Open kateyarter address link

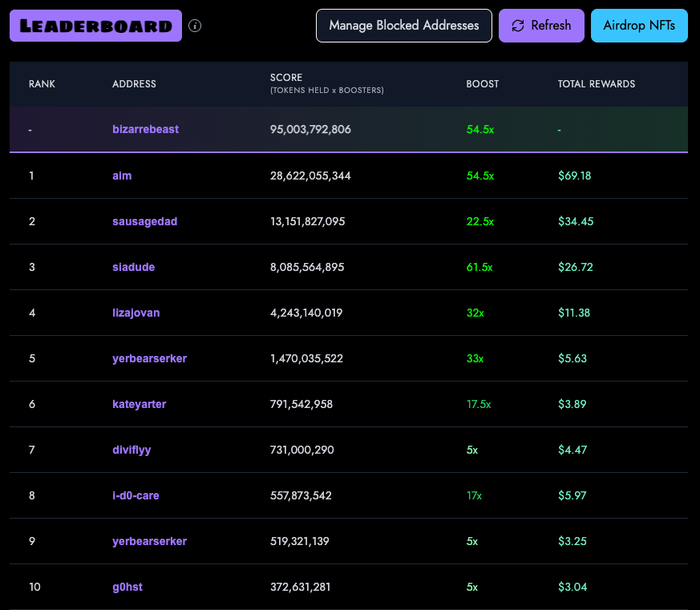pyautogui.click(x=140, y=404)
